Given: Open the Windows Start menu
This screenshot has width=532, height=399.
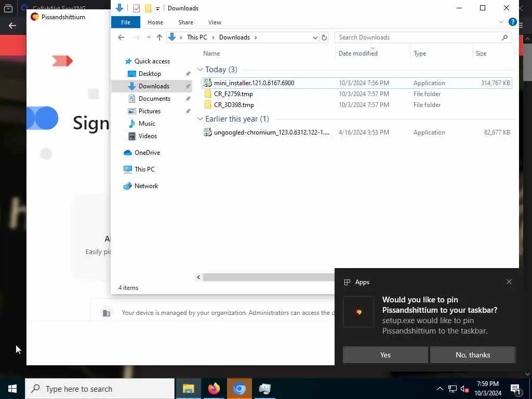Looking at the screenshot, I should (12, 389).
